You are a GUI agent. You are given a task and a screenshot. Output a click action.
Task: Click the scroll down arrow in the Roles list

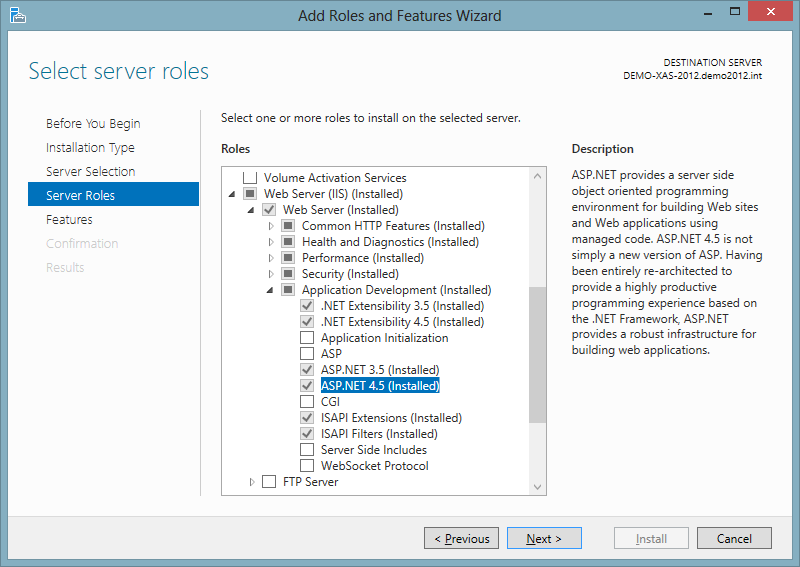click(x=537, y=486)
